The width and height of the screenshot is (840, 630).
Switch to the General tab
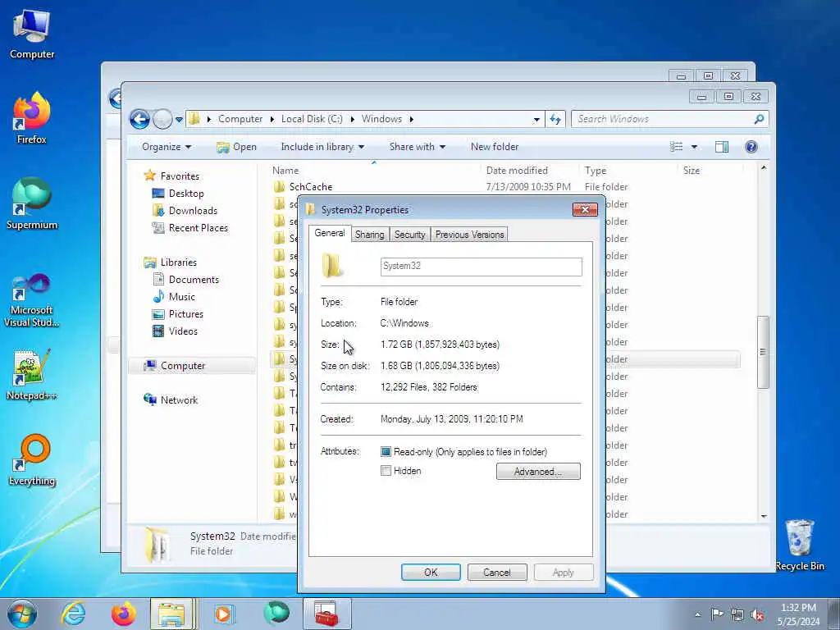[330, 233]
